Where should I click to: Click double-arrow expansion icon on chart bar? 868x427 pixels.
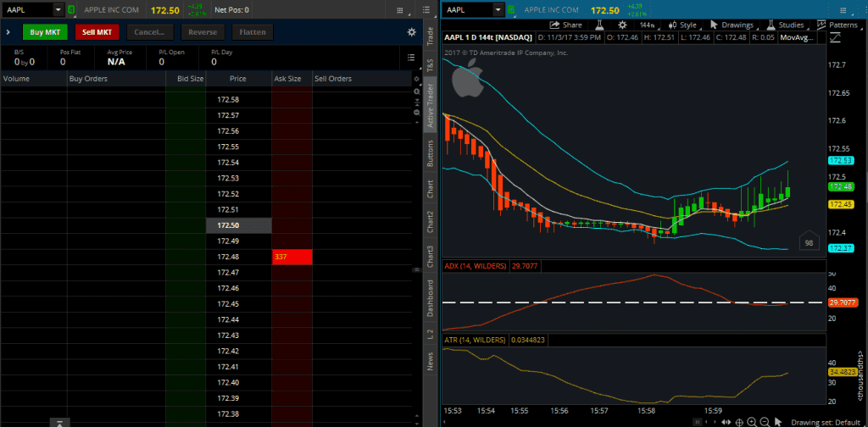pyautogui.click(x=726, y=422)
